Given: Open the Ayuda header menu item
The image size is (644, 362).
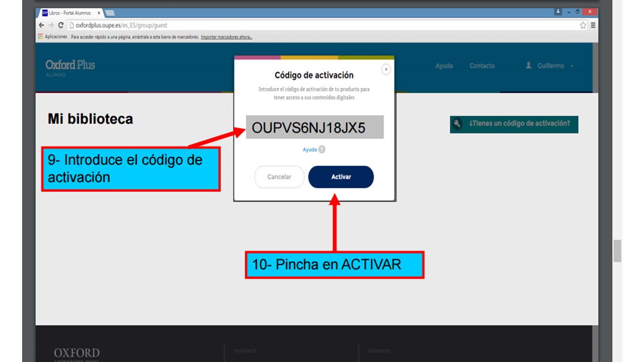Looking at the screenshot, I should tap(444, 66).
